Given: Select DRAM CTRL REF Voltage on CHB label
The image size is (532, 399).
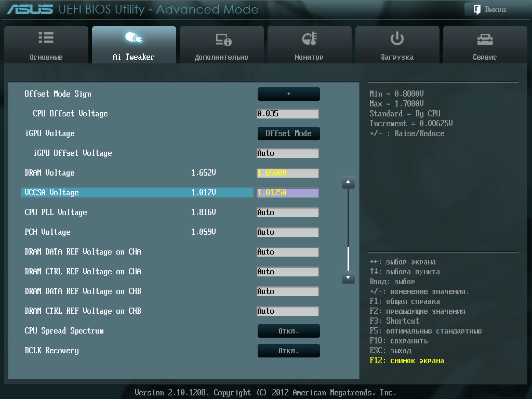Looking at the screenshot, I should (83, 311).
